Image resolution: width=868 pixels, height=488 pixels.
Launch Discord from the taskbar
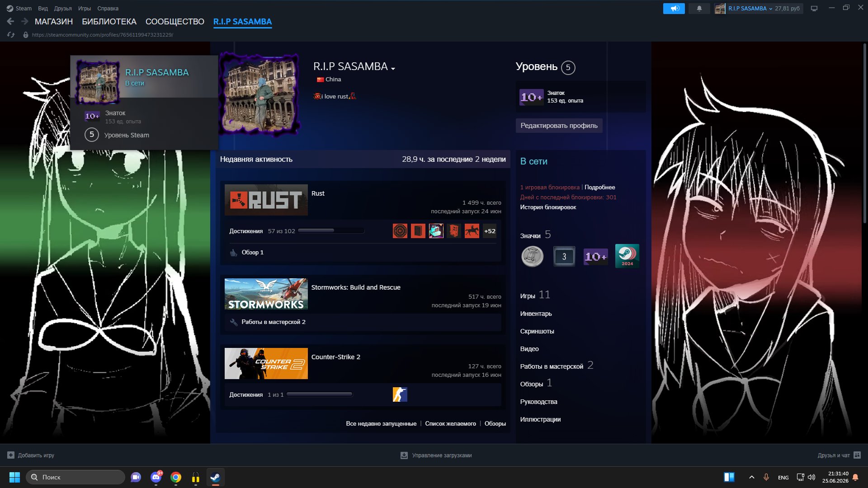tap(156, 477)
